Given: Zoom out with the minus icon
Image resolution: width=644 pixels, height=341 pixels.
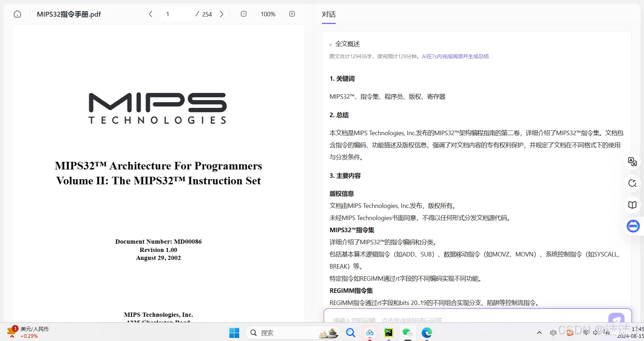Looking at the screenshot, I should pos(244,14).
